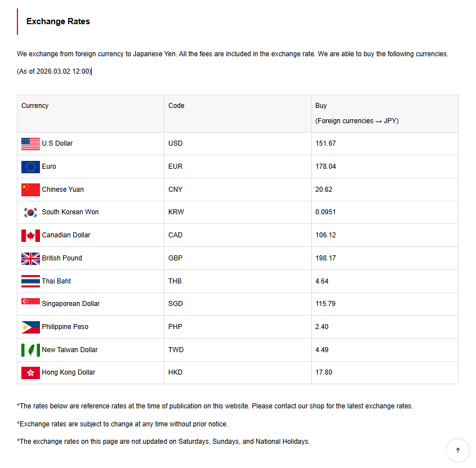This screenshot has width=476, height=468.
Task: Select the USD rate value 151.67
Action: pos(326,143)
